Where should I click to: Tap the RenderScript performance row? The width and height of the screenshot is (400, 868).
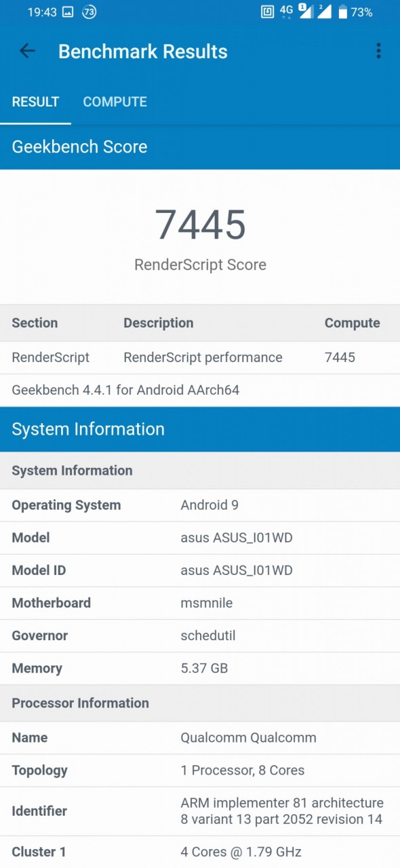200,357
